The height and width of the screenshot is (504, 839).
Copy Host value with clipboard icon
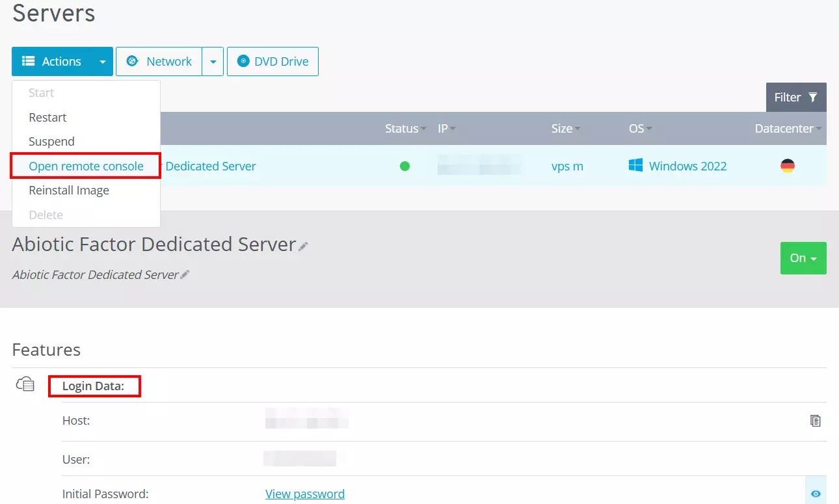pyautogui.click(x=815, y=421)
